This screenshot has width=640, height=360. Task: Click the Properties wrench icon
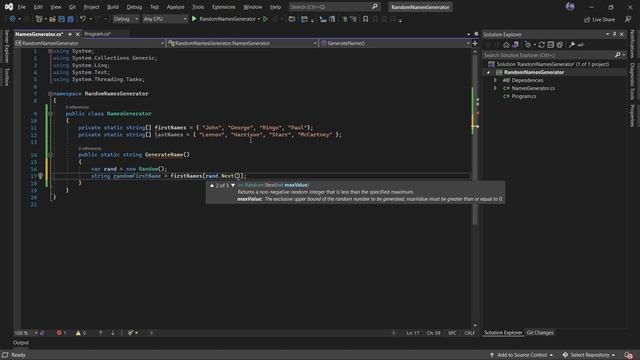(572, 44)
